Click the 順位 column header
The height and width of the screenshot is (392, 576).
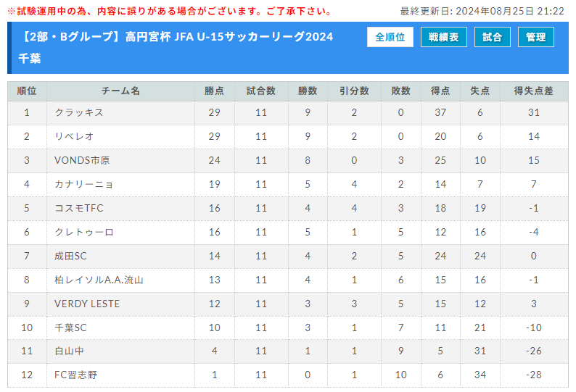(x=27, y=91)
